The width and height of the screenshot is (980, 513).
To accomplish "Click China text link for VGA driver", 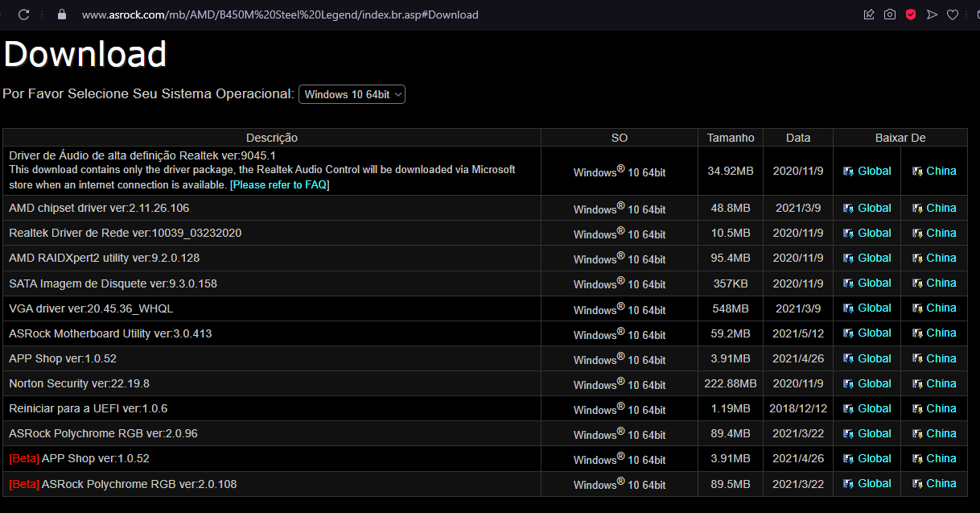I will coord(941,308).
